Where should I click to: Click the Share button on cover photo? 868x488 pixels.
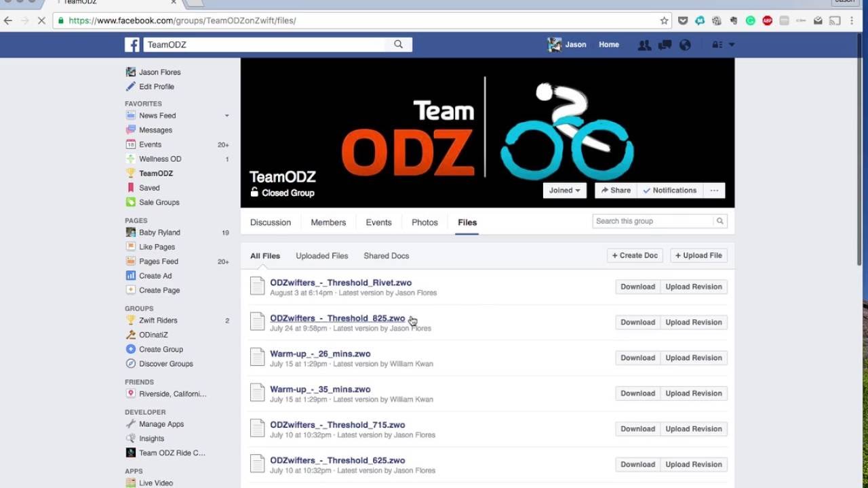(x=616, y=190)
